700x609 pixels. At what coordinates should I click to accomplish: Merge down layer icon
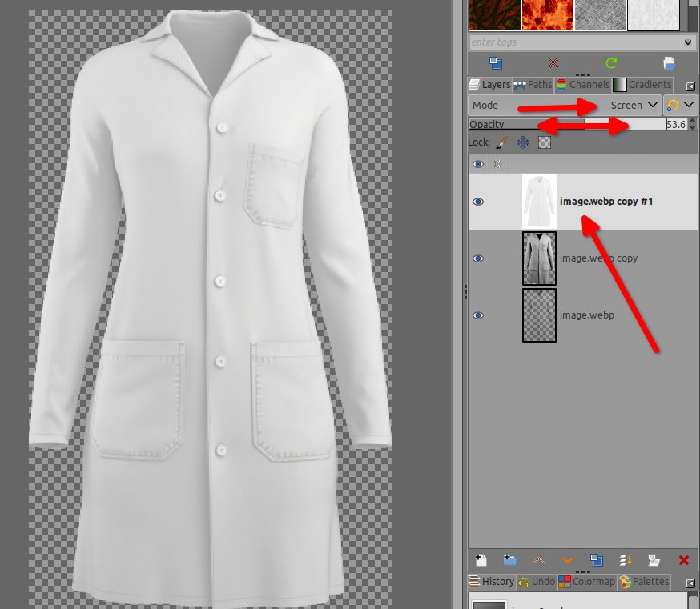626,560
